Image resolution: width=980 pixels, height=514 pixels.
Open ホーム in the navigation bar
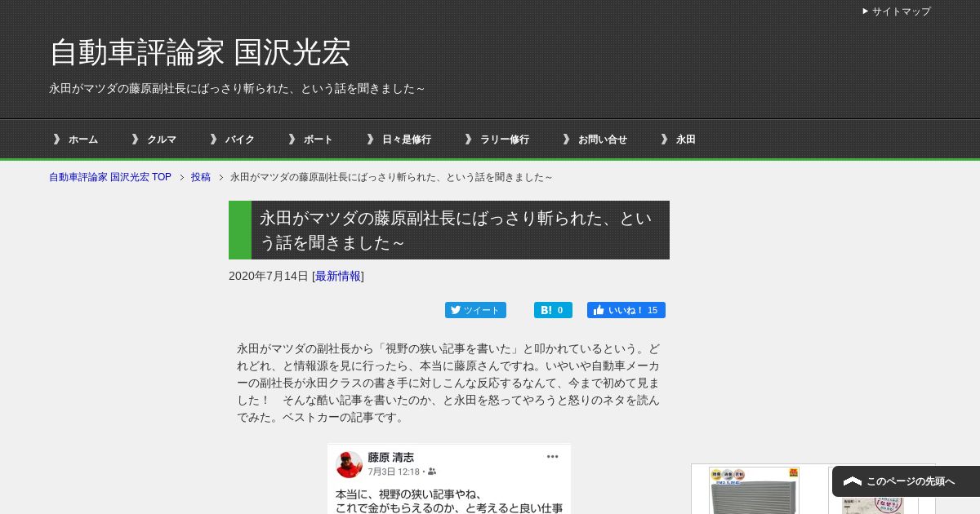point(83,140)
